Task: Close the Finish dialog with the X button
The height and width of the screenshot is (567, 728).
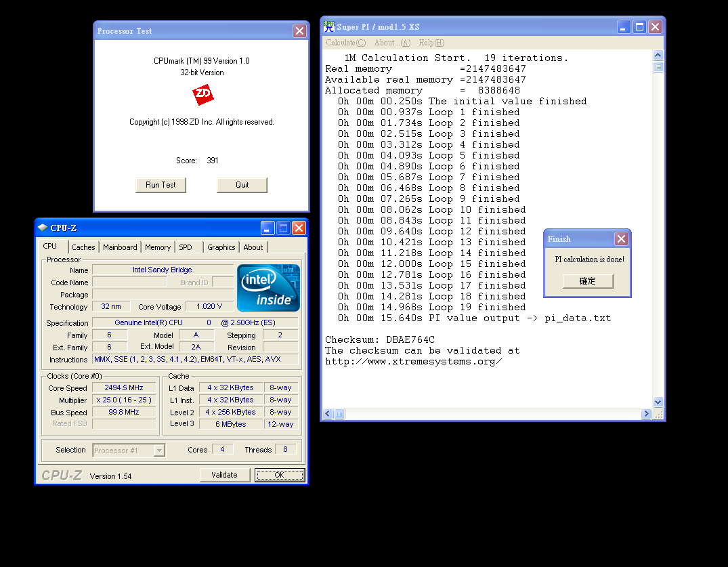Action: click(621, 238)
